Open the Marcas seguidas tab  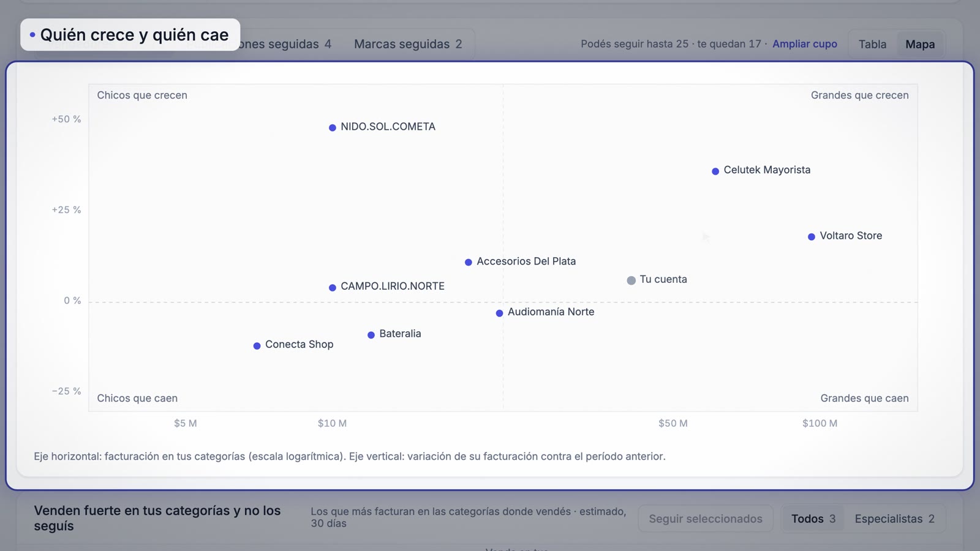(x=408, y=44)
